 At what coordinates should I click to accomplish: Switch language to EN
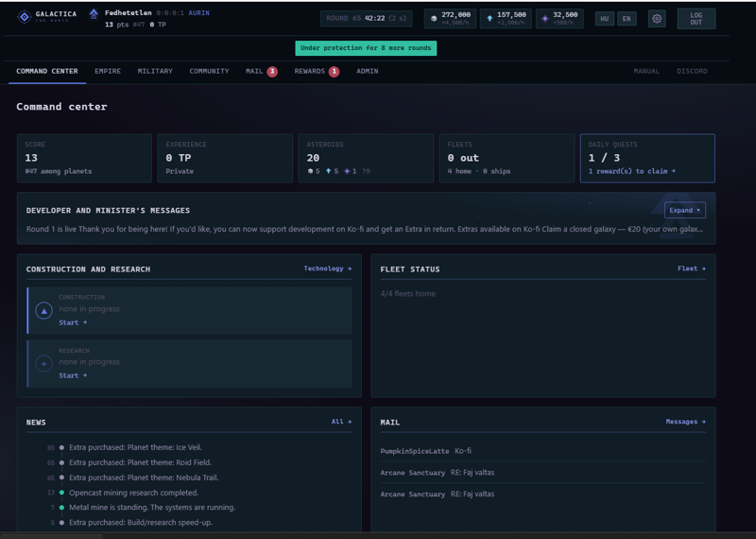627,19
